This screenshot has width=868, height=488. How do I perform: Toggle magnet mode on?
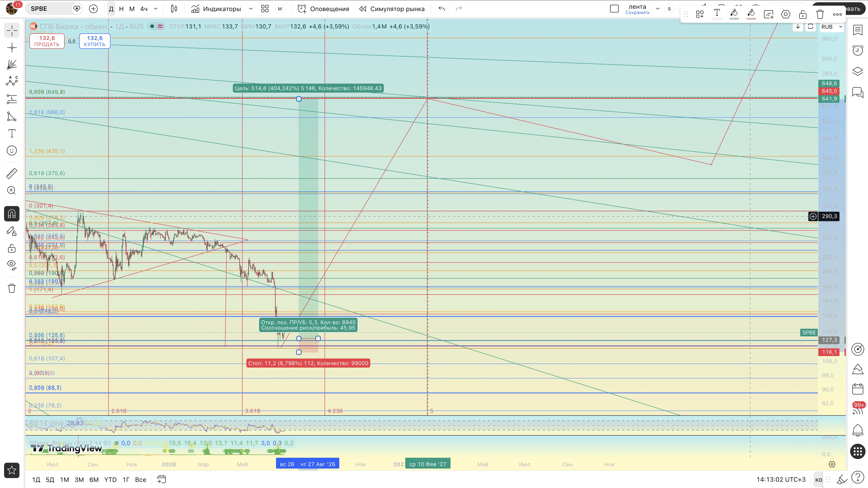click(x=12, y=214)
